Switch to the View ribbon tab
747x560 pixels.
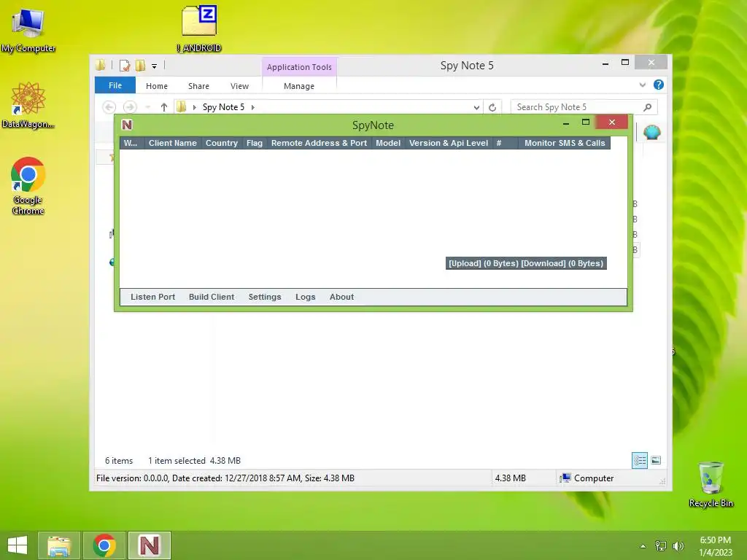[239, 86]
